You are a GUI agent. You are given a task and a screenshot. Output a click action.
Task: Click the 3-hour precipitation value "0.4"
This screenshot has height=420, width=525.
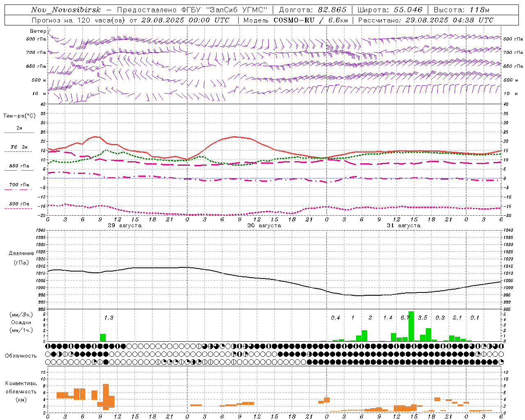(x=336, y=318)
